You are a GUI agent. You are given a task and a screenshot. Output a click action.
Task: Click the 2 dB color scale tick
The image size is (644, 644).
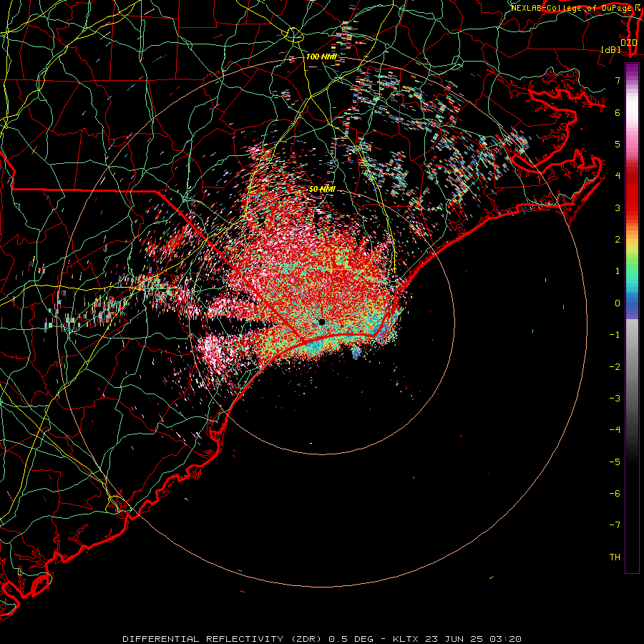(618, 240)
